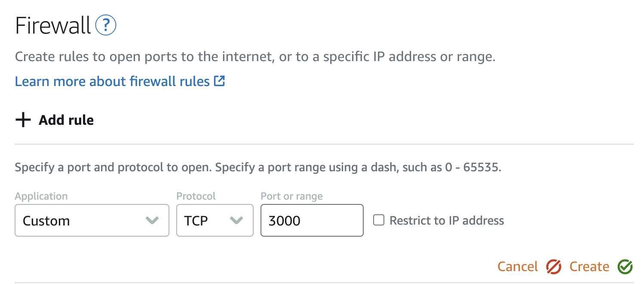Enable the Restrict to IP address checkbox

[378, 220]
